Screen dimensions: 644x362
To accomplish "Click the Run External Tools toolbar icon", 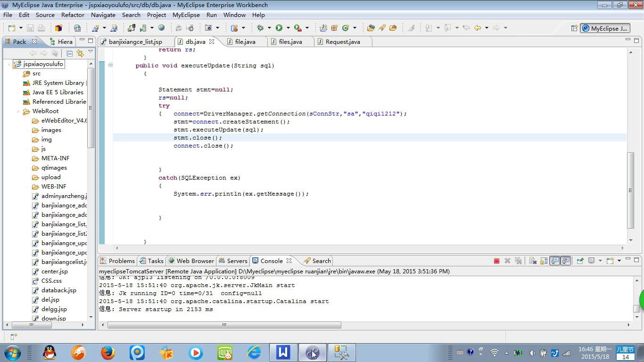I will (298, 28).
